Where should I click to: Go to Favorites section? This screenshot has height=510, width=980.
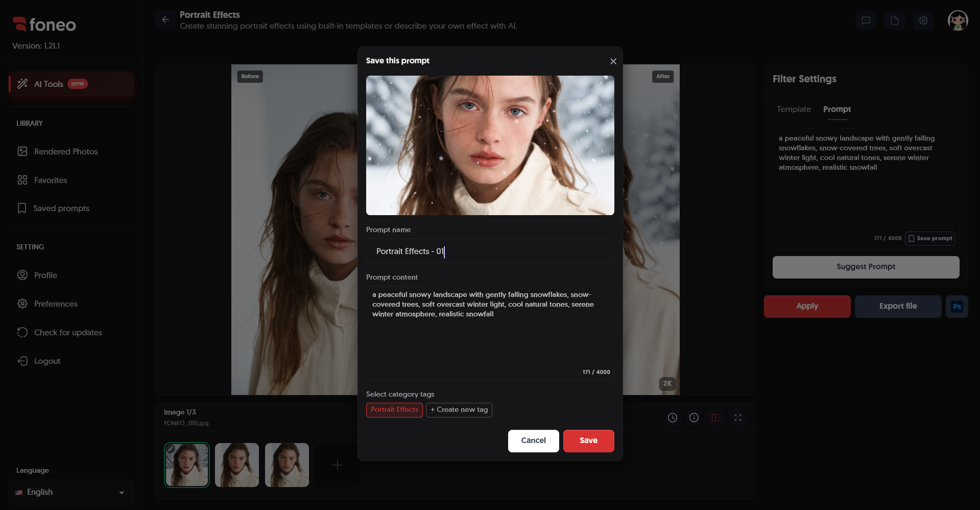click(x=71, y=180)
